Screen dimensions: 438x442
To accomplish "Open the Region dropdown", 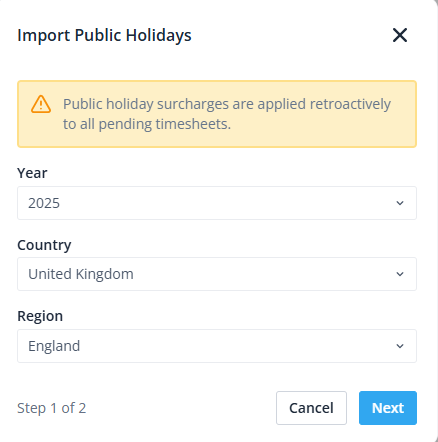I will 217,346.
